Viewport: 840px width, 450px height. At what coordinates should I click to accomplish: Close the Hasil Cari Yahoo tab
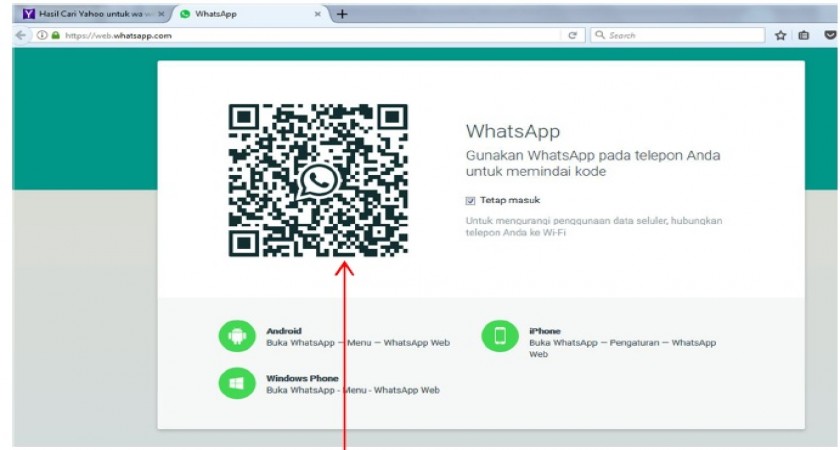coord(161,14)
